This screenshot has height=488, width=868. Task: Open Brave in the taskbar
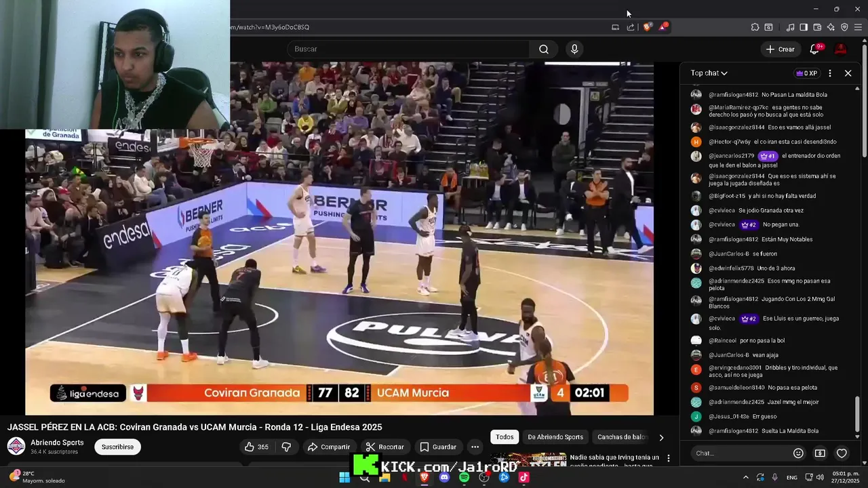pos(425,477)
